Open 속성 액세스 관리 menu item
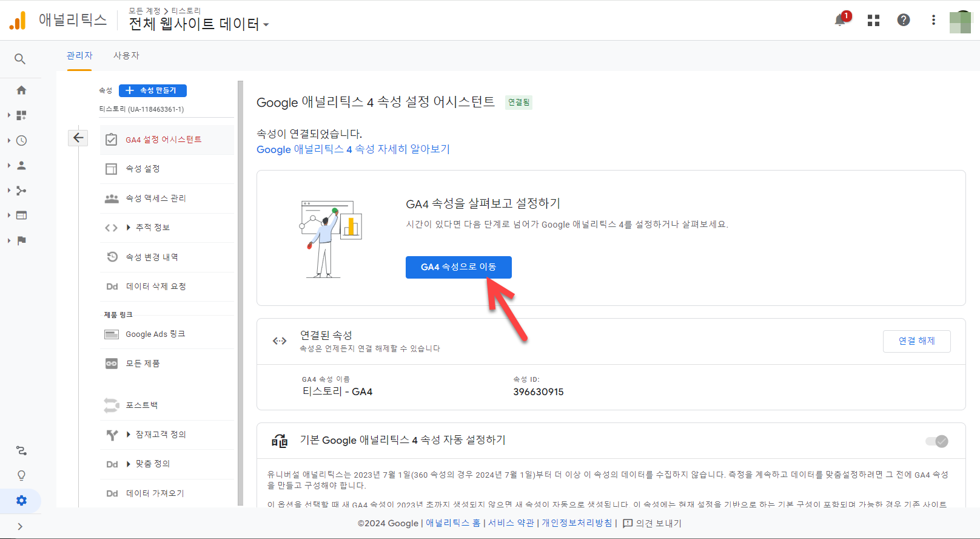This screenshot has width=980, height=539. 166,198
